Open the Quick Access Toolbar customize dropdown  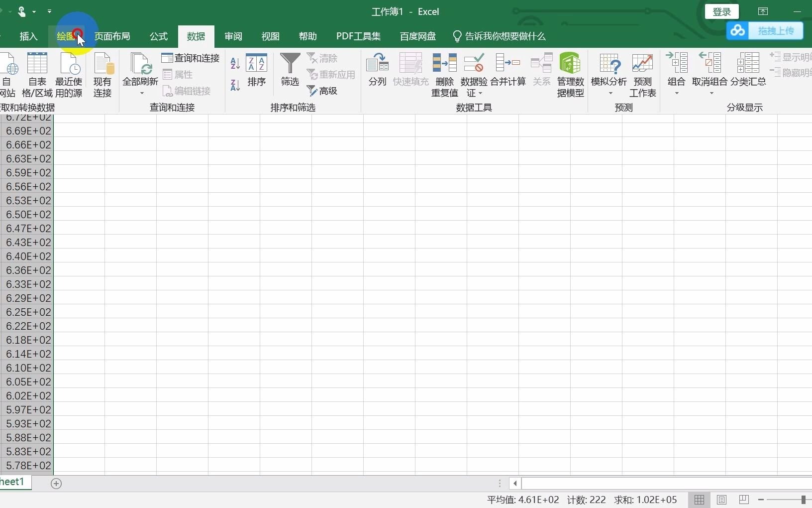(x=49, y=11)
